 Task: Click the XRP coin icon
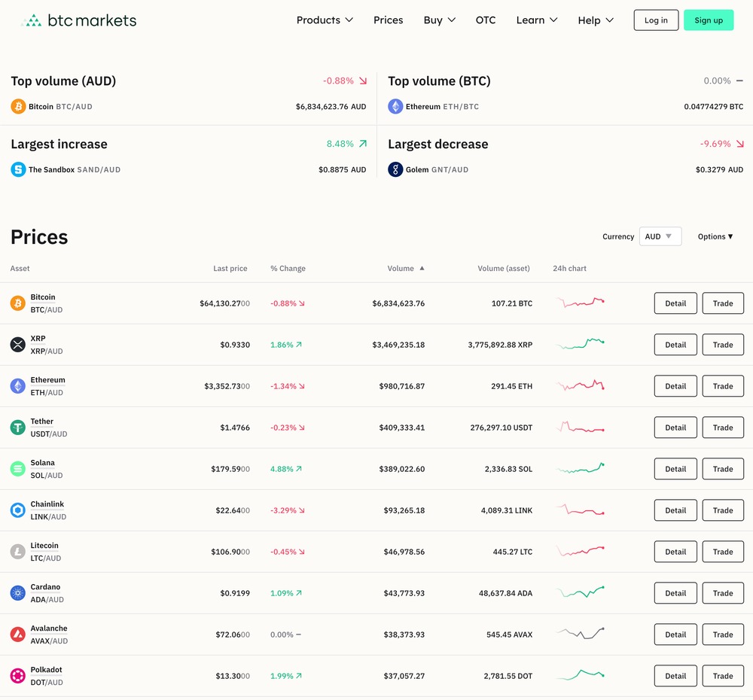[x=18, y=345]
